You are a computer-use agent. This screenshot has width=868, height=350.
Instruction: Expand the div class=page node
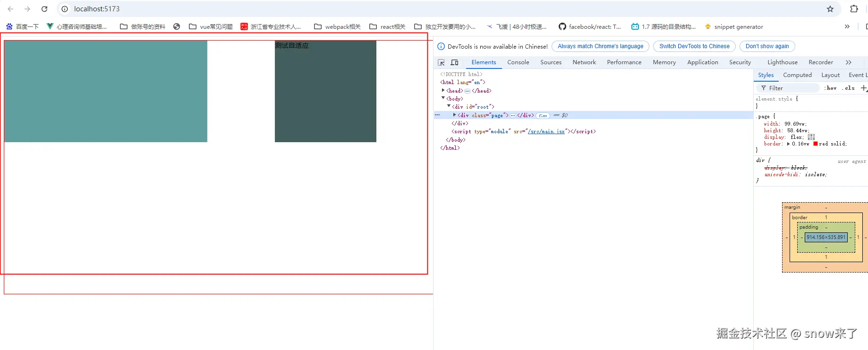[454, 115]
